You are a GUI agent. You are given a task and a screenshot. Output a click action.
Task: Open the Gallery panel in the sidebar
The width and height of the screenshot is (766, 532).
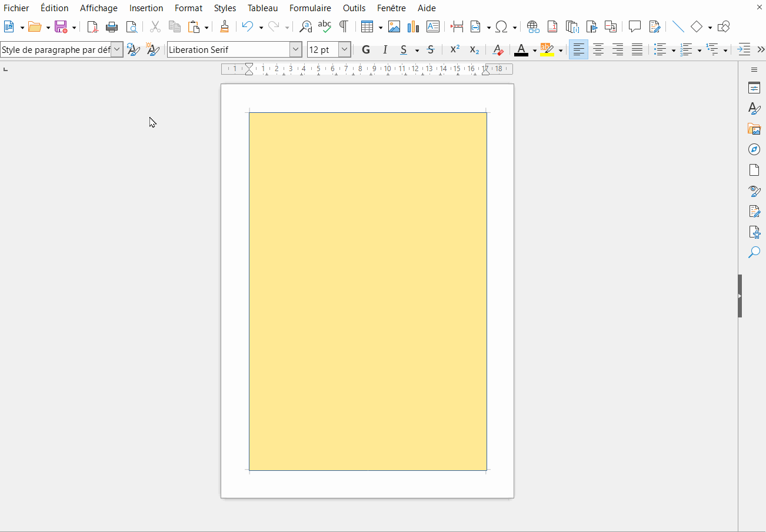tap(754, 129)
